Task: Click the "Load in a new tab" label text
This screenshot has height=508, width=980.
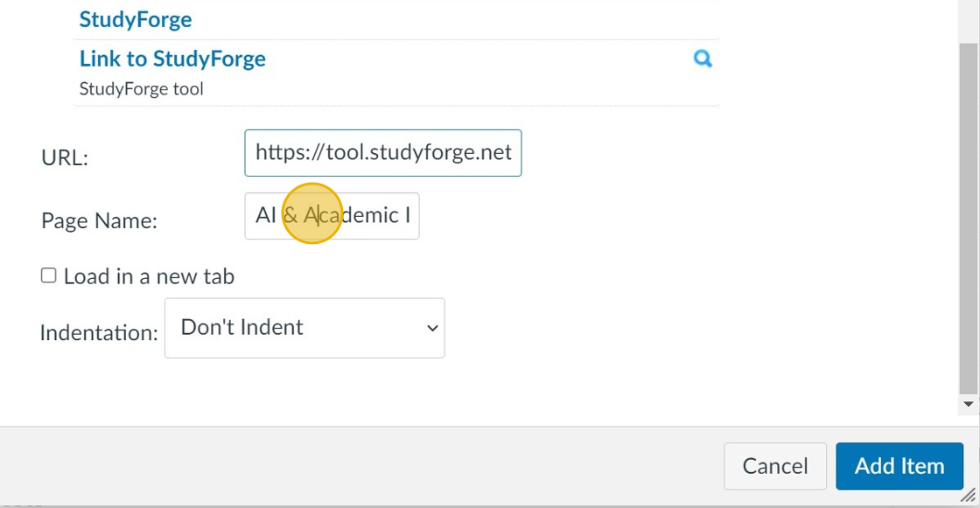Action: pos(149,277)
